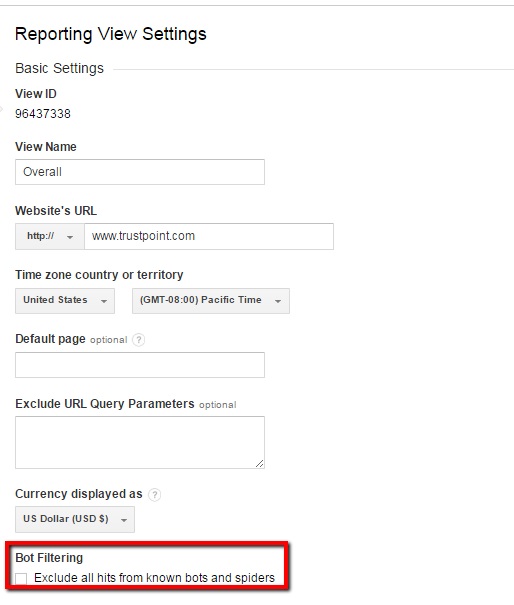Click the United States dropdown arrow

coord(104,301)
